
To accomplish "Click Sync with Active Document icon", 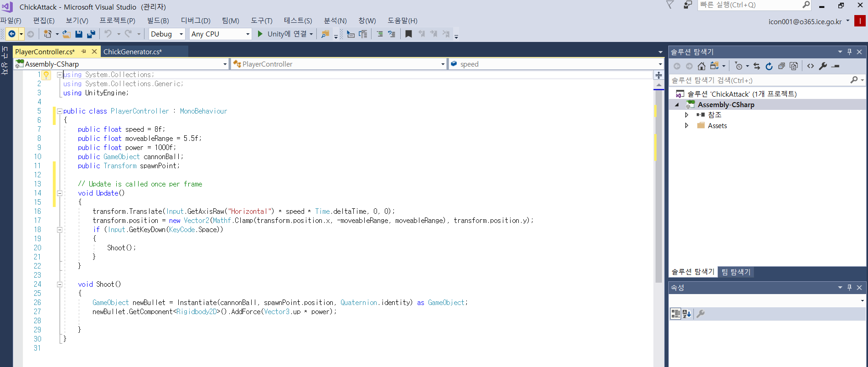I will click(x=757, y=66).
